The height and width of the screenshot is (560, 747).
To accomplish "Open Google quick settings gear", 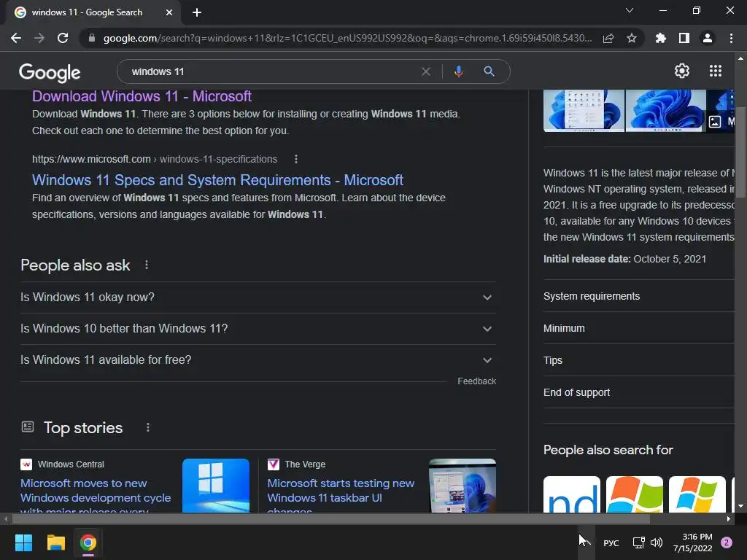I will 682,71.
